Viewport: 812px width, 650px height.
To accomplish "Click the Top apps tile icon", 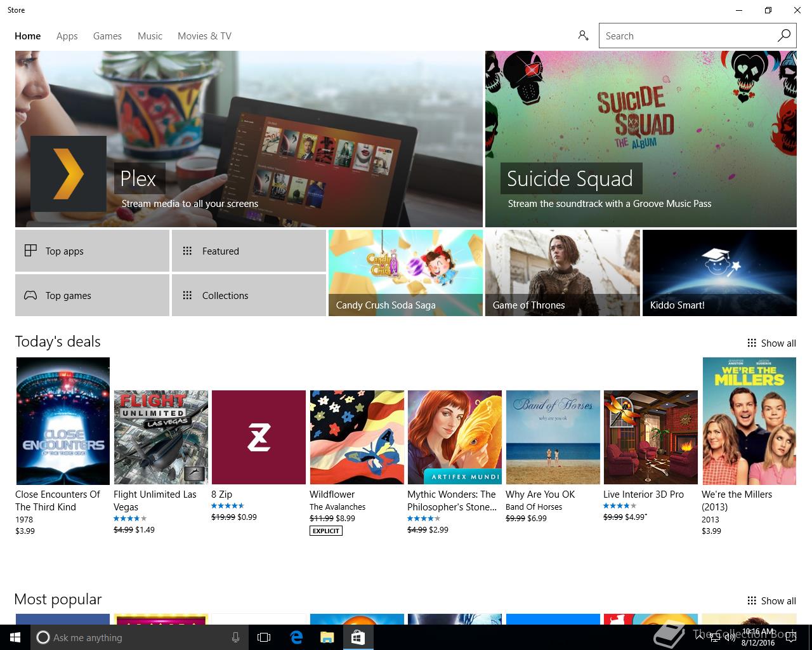I will click(x=30, y=251).
